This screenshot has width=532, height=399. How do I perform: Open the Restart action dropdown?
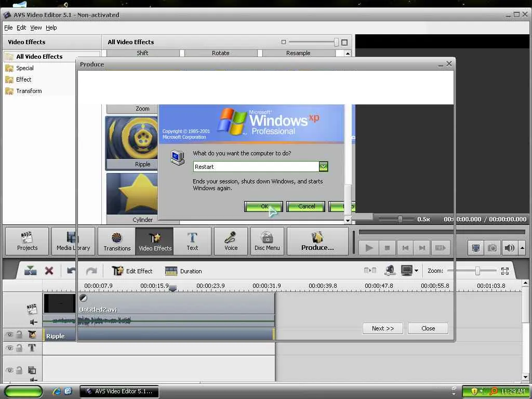(323, 167)
